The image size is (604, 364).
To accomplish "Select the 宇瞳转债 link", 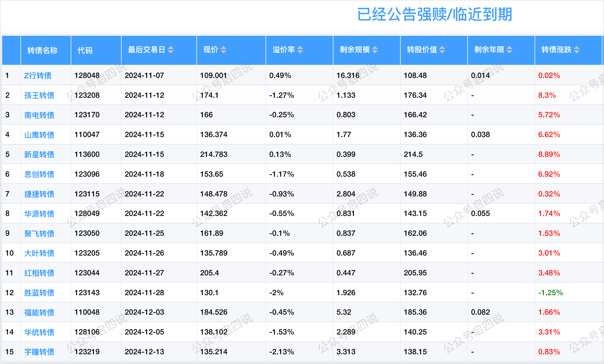I will (39, 352).
